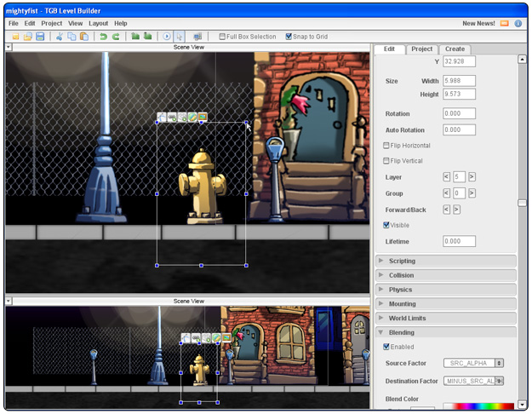The image size is (532, 414).
Task: Click the image picture icon above hydrant in top view
Action: coord(203,117)
